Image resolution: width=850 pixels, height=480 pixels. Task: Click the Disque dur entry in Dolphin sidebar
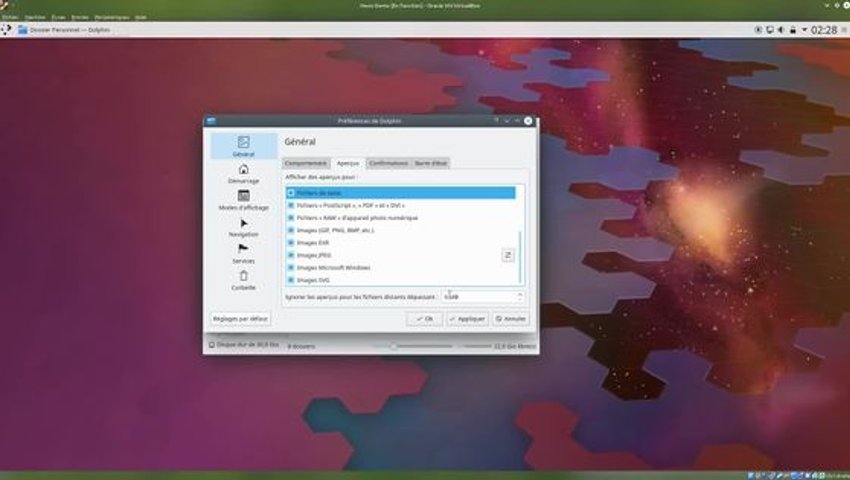tap(243, 345)
